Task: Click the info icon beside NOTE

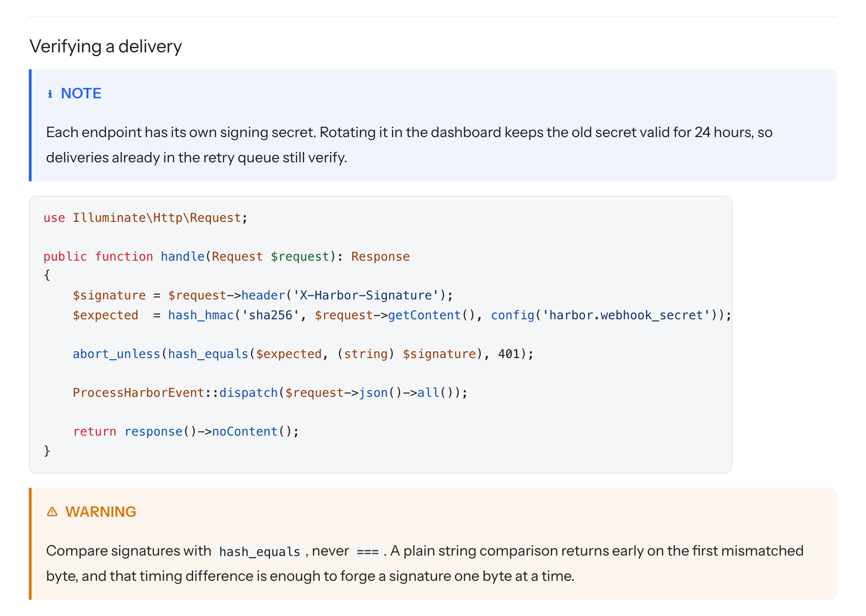Action: pyautogui.click(x=50, y=94)
